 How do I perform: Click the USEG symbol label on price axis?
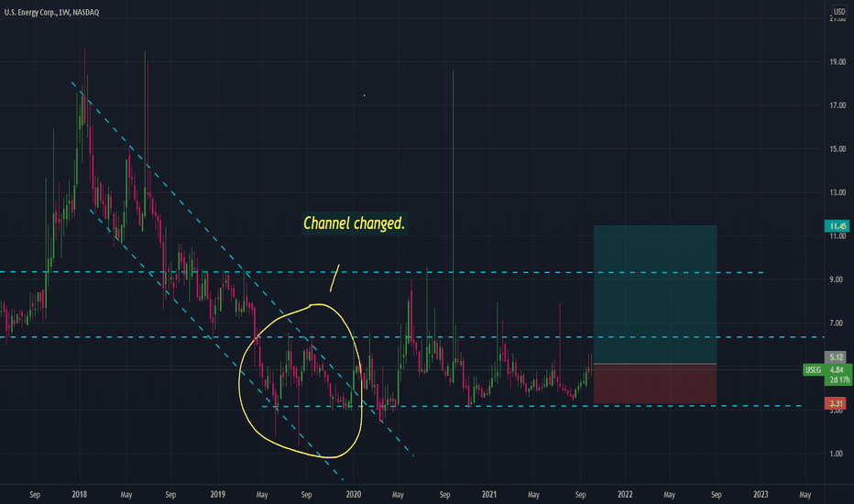pyautogui.click(x=813, y=370)
